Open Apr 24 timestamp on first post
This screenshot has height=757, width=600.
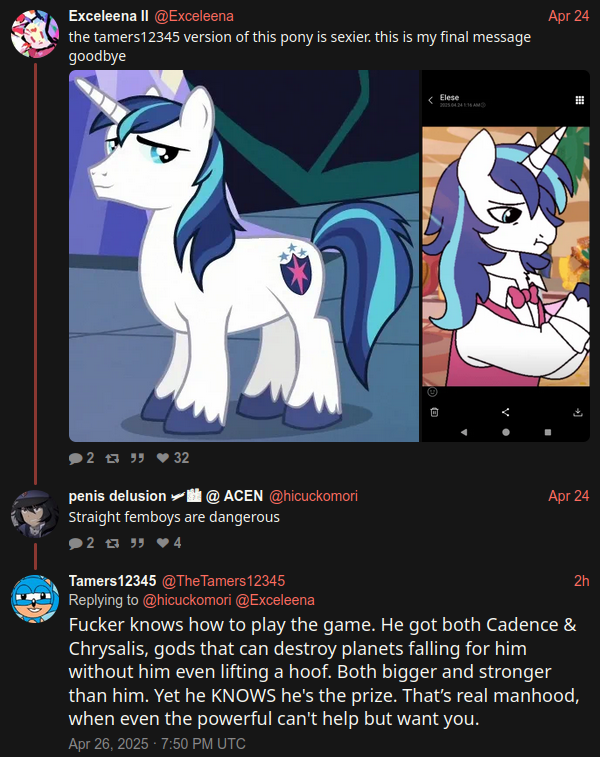[569, 16]
